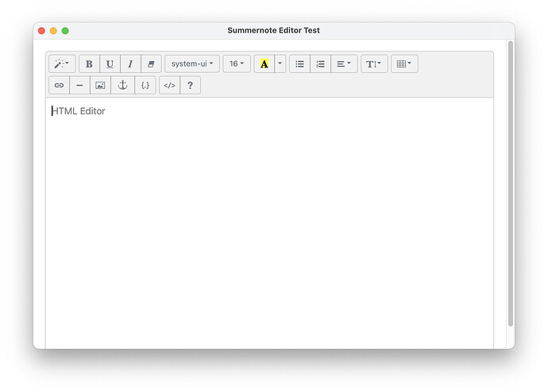
Task: Toggle underline formatting
Action: (x=110, y=64)
